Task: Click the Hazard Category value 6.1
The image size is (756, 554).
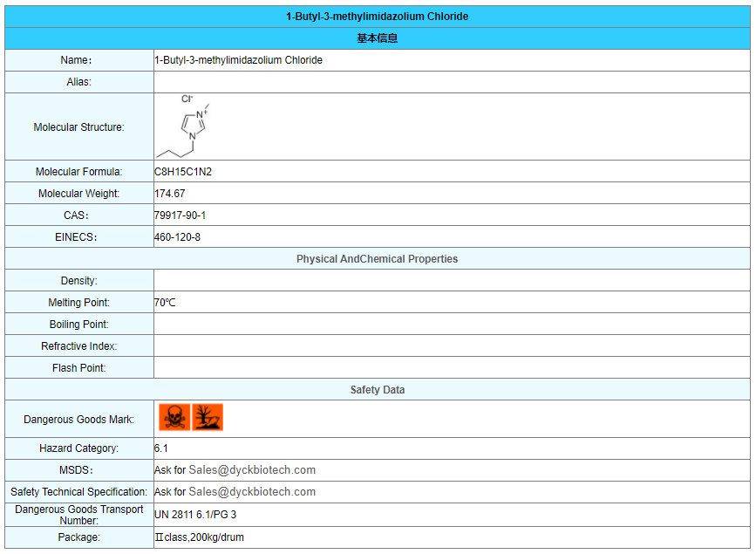Action: coord(161,448)
